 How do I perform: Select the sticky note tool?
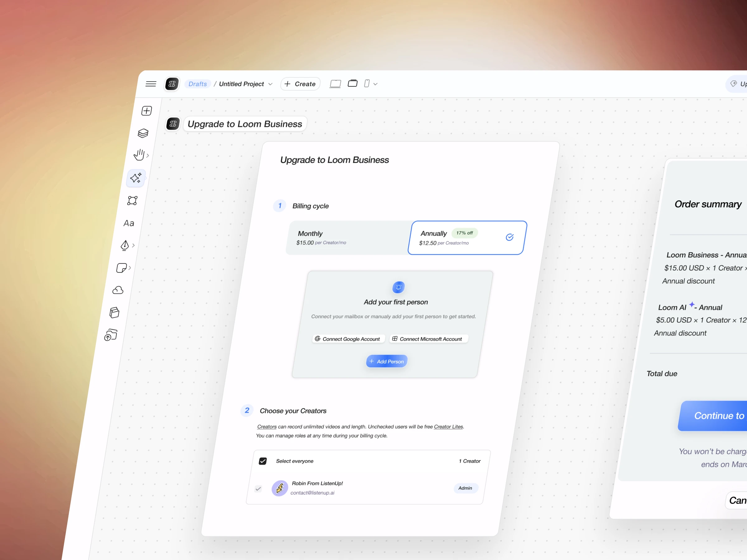pyautogui.click(x=121, y=268)
